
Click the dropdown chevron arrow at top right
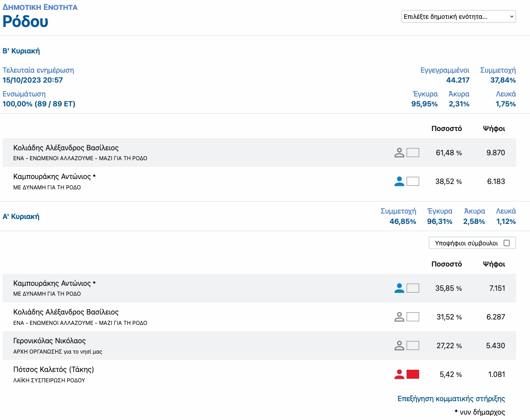coord(512,17)
